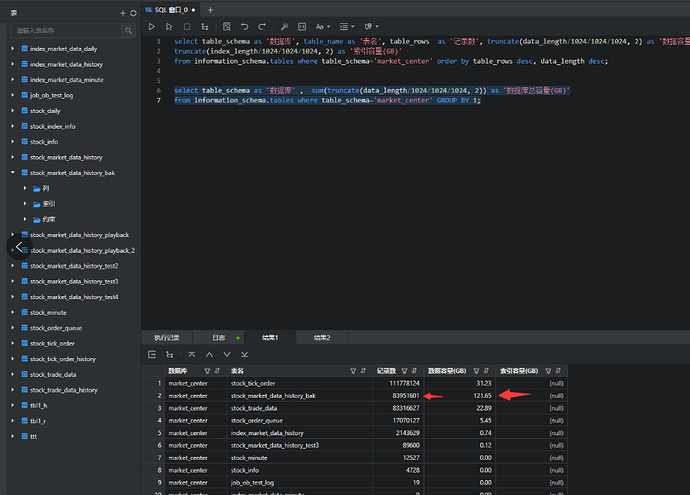
Task: Add a new SQL window tab
Action: coord(210,10)
